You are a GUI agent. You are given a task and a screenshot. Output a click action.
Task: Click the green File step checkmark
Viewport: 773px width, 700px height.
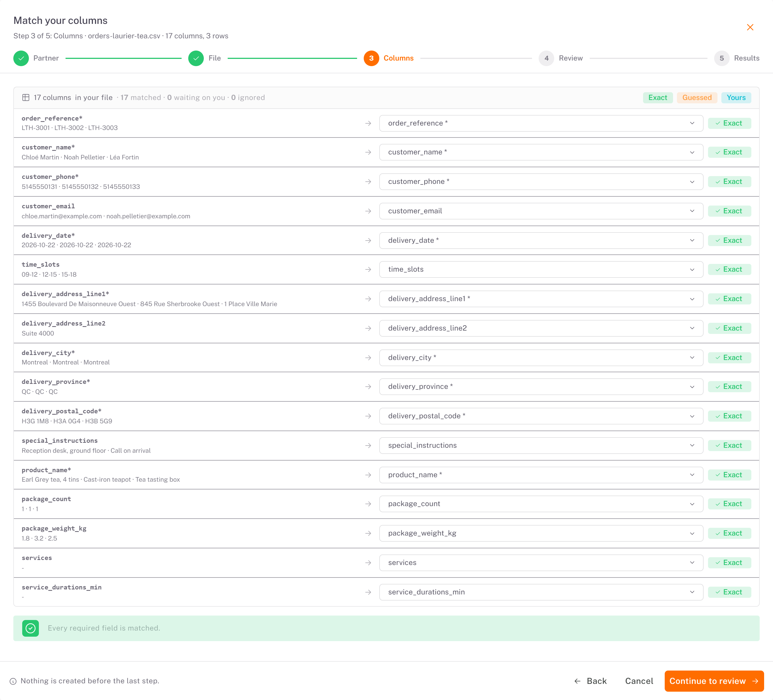196,58
